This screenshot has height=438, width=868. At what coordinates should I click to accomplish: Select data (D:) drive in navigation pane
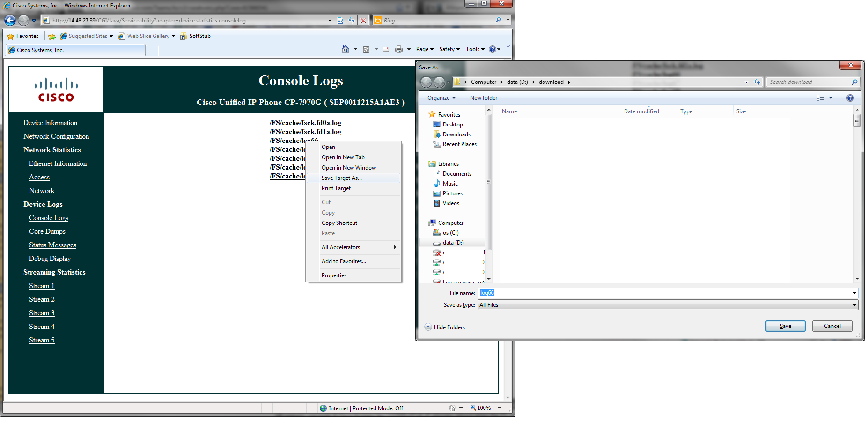[x=452, y=243]
